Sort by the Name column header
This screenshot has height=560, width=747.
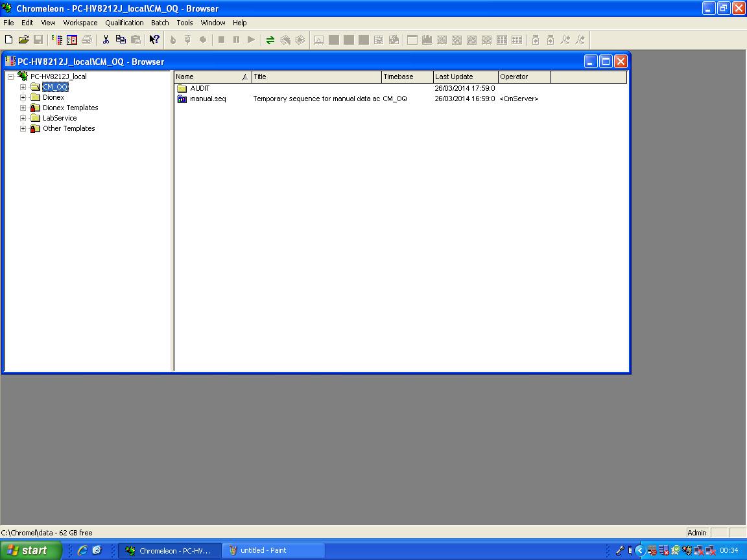point(213,76)
